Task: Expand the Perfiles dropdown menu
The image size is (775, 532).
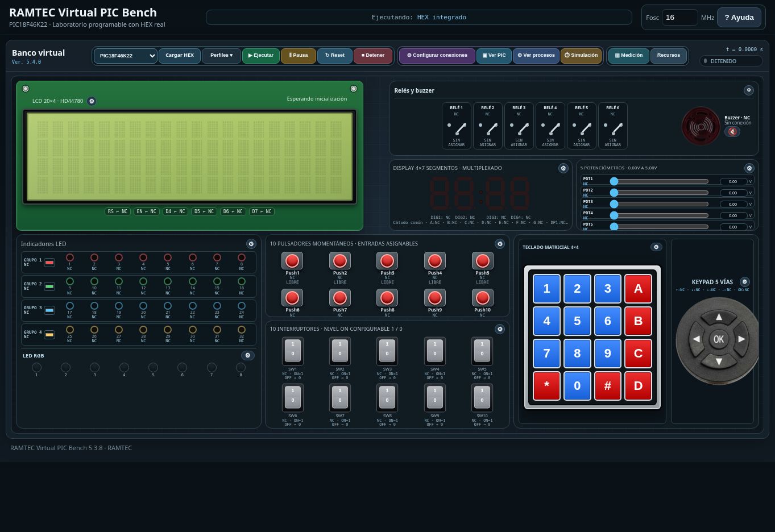Action: coord(221,56)
